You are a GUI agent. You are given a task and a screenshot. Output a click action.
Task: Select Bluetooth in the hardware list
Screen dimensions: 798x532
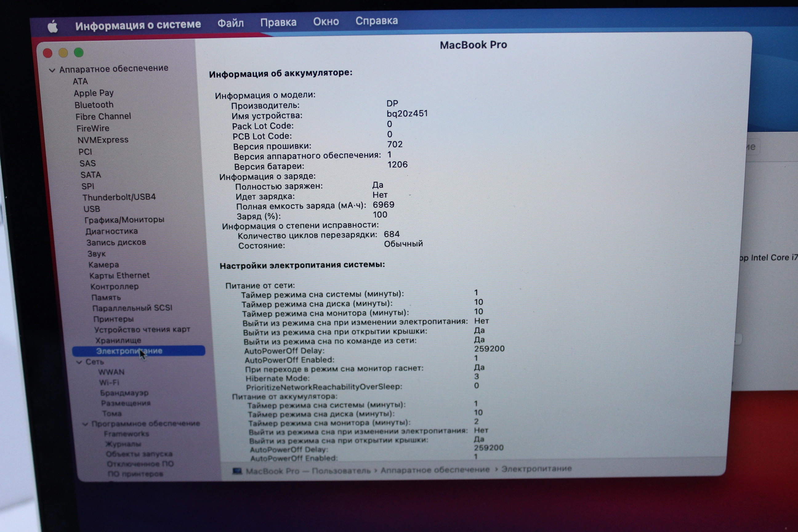click(x=94, y=105)
